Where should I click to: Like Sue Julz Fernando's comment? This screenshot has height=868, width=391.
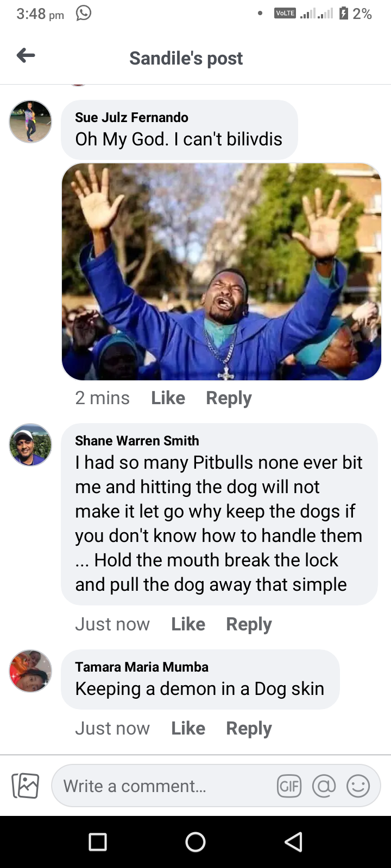[x=168, y=398]
